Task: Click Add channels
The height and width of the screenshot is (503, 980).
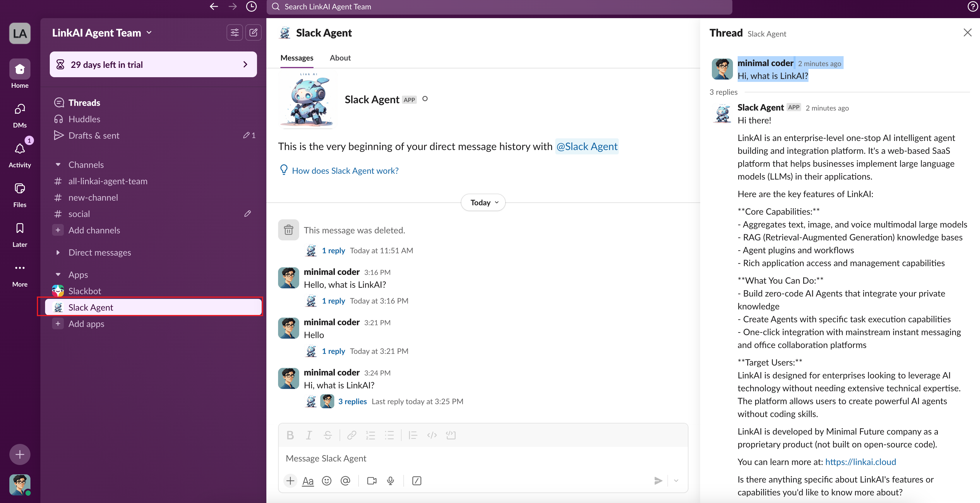Action: pos(153,230)
